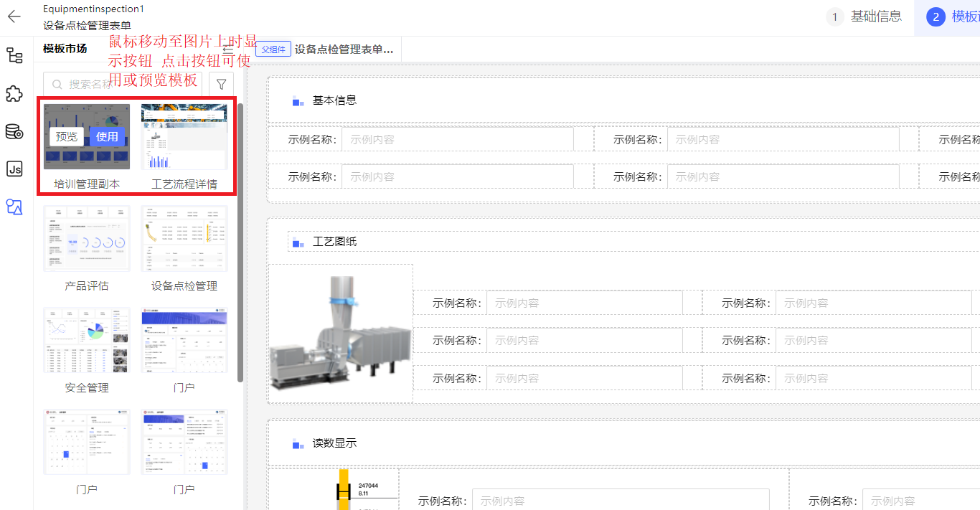The width and height of the screenshot is (980, 510).
Task: Select the 产品评估 template thumbnail
Action: [87, 239]
